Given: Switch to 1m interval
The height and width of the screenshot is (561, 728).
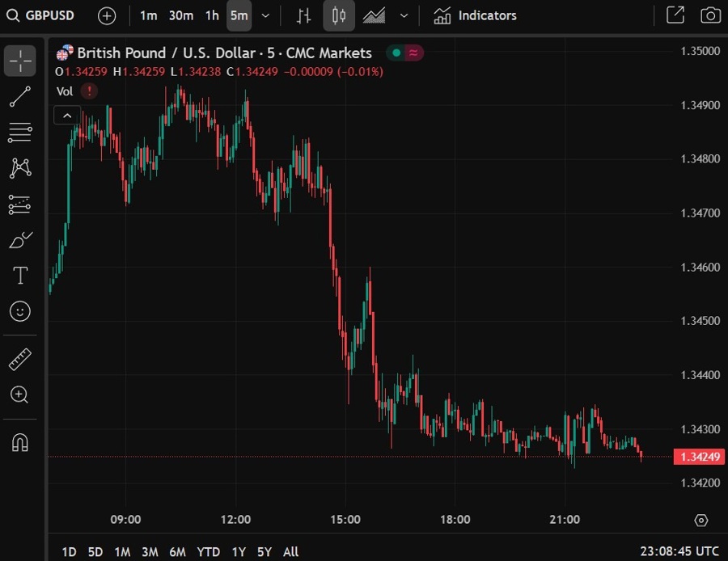Looking at the screenshot, I should point(149,16).
